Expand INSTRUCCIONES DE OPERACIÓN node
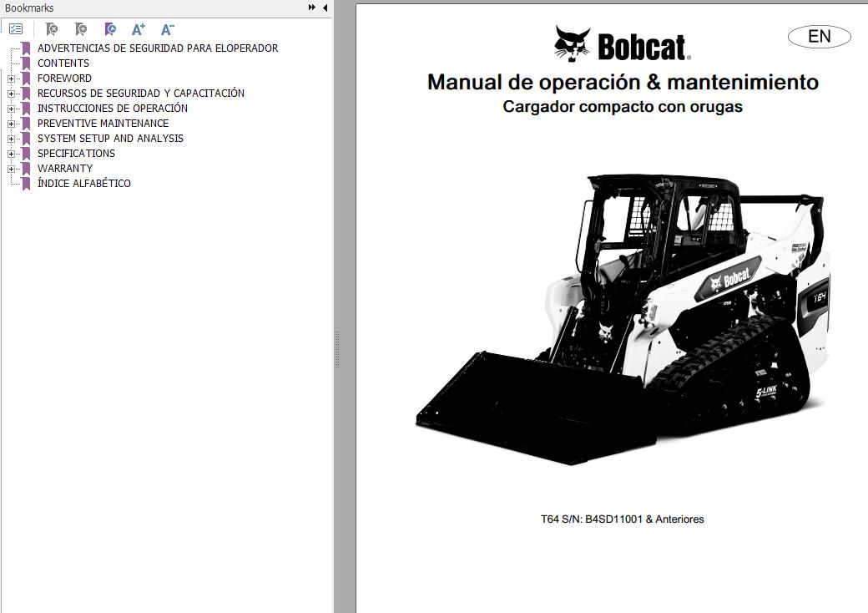The width and height of the screenshot is (868, 613). point(11,109)
